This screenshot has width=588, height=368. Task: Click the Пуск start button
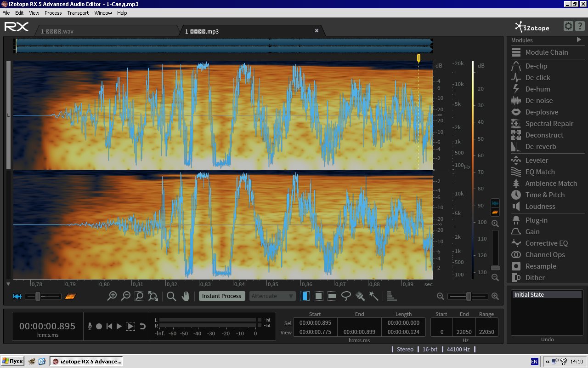click(12, 362)
